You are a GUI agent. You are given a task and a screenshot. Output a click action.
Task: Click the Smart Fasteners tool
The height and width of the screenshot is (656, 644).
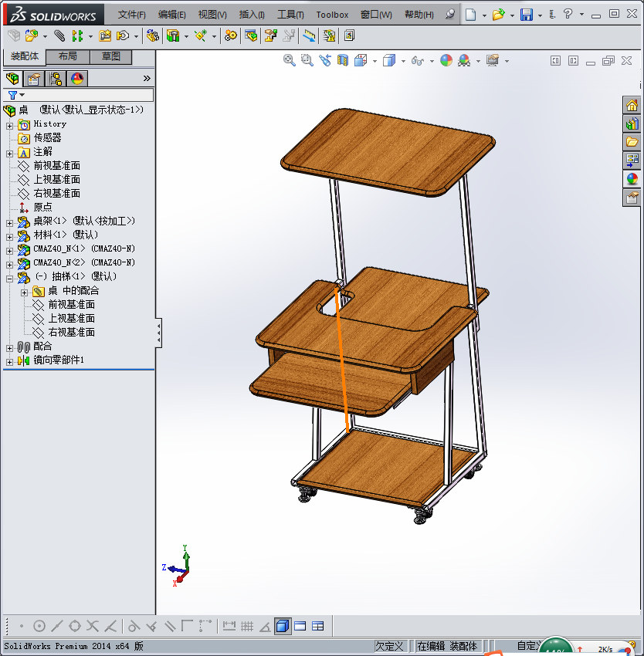click(x=105, y=36)
